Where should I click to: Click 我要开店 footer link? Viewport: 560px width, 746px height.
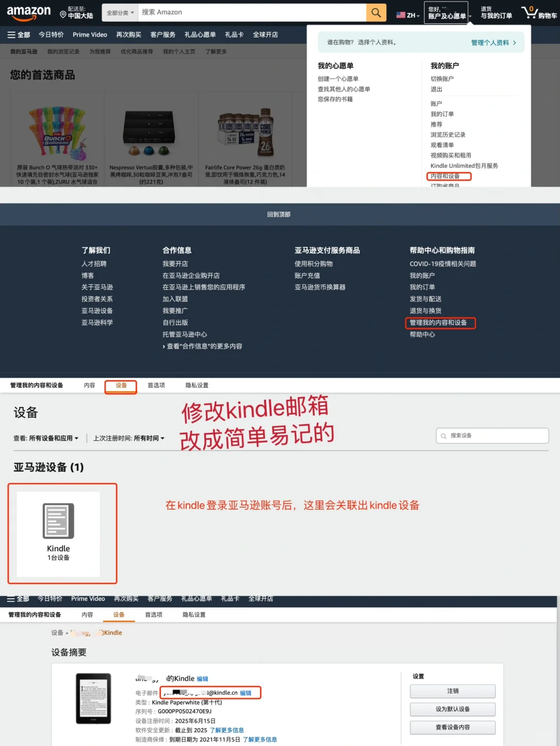[x=175, y=264]
